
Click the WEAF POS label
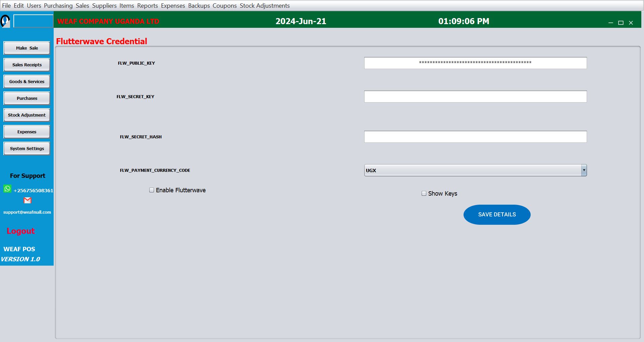coord(19,249)
